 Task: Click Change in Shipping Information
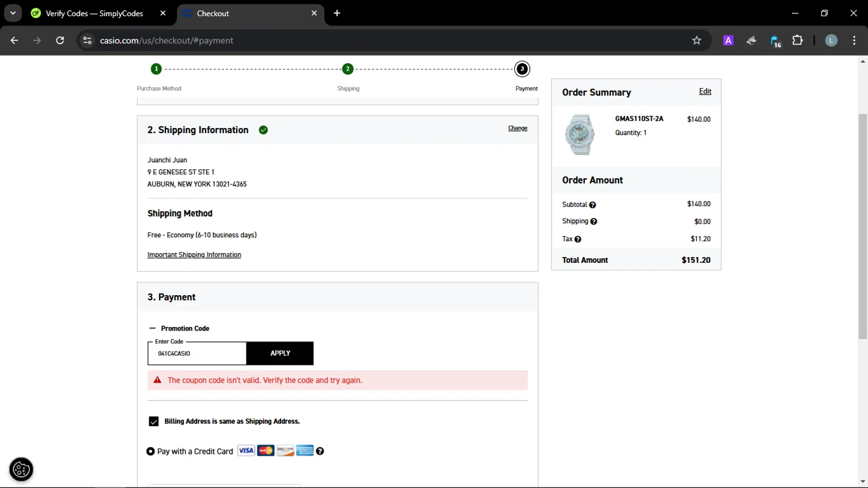pos(518,128)
